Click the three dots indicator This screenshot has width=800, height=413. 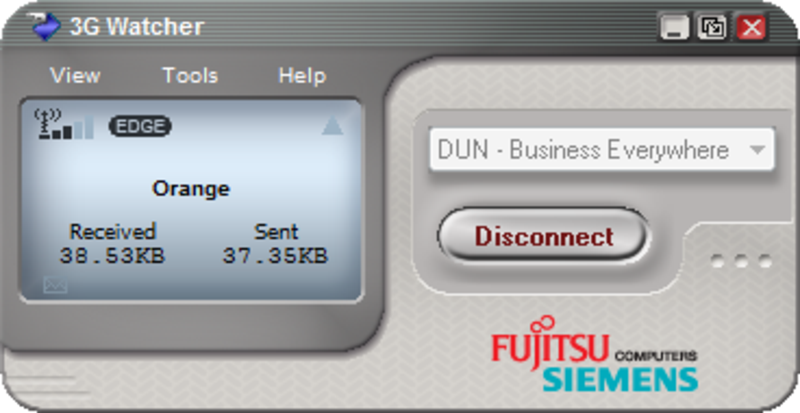[x=741, y=261]
